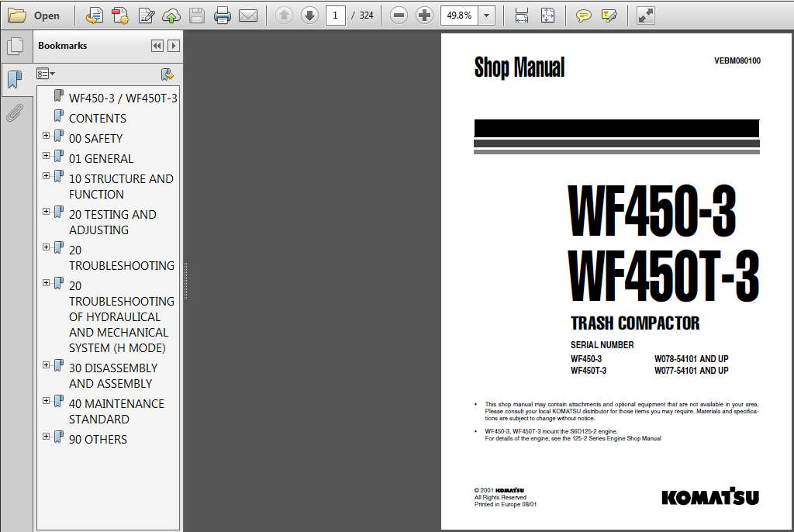Open the zoom level dropdown arrow
794x532 pixels.
coord(487,16)
